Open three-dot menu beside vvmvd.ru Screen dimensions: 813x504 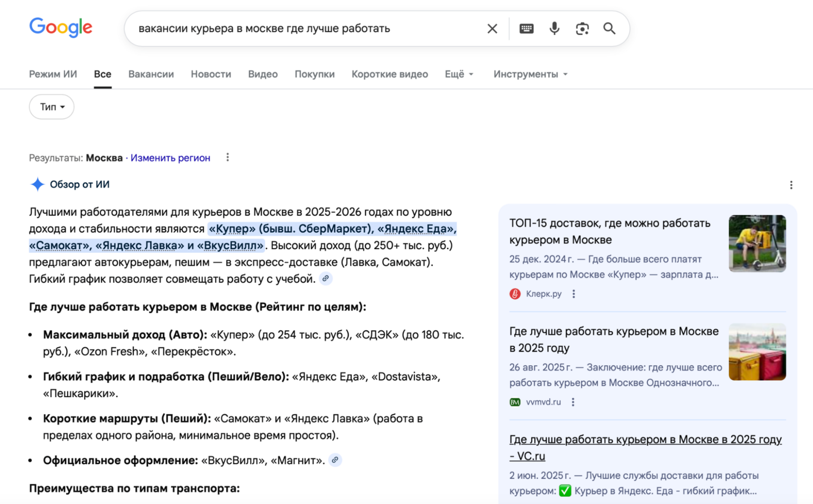coord(573,402)
